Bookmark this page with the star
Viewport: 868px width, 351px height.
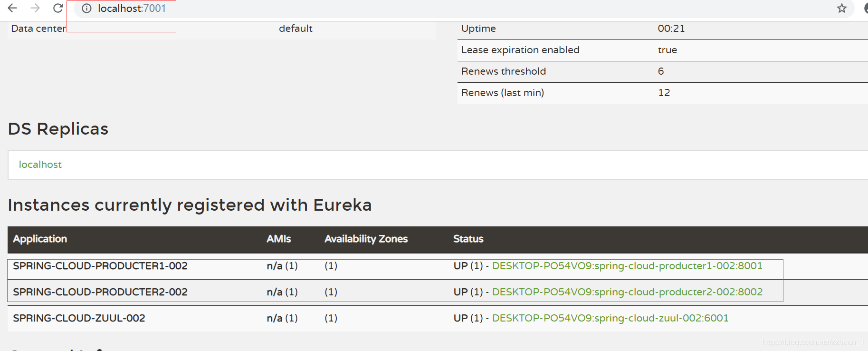pos(842,9)
